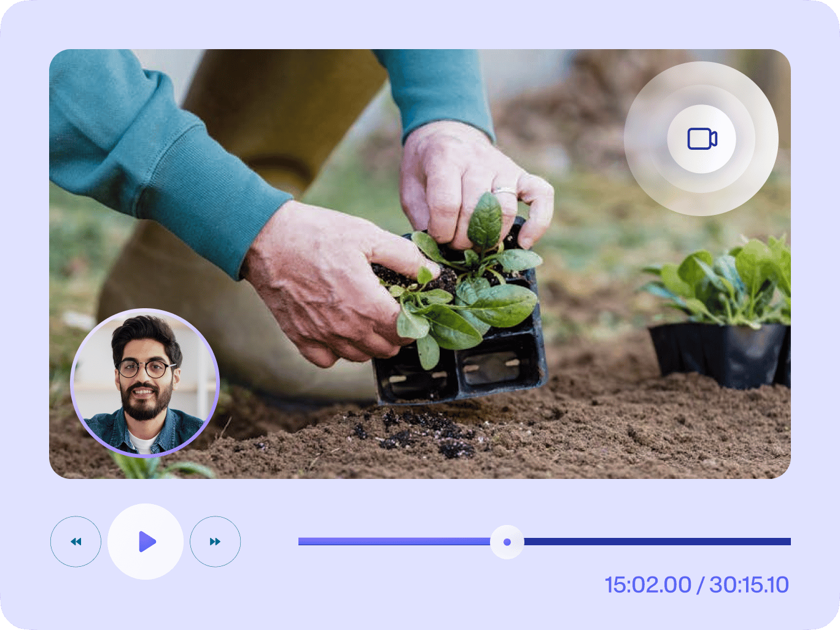Click the 15:02.00 / 30:15.10 timestamp
This screenshot has height=630, width=840.
[697, 585]
